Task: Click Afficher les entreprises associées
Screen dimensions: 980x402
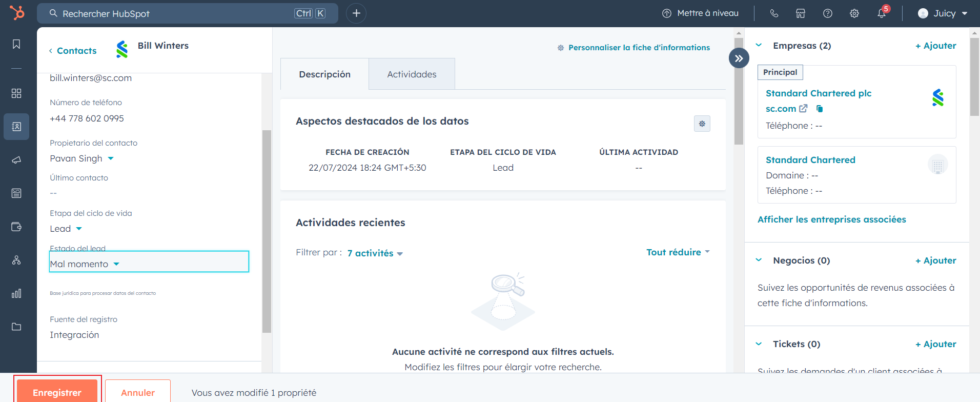Action: (x=831, y=219)
